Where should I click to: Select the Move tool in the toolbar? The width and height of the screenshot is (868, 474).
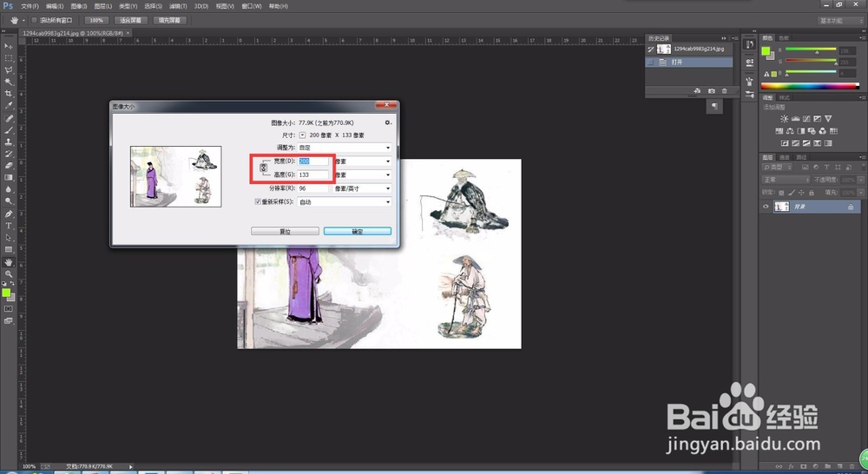(x=9, y=46)
